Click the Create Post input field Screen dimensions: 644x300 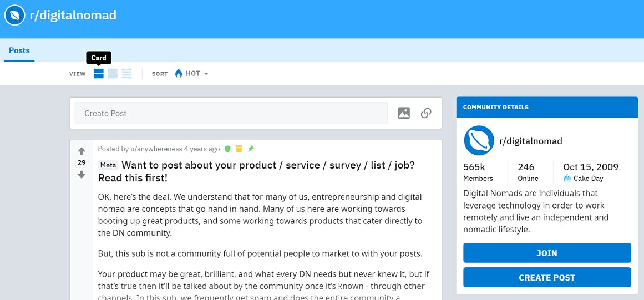231,113
